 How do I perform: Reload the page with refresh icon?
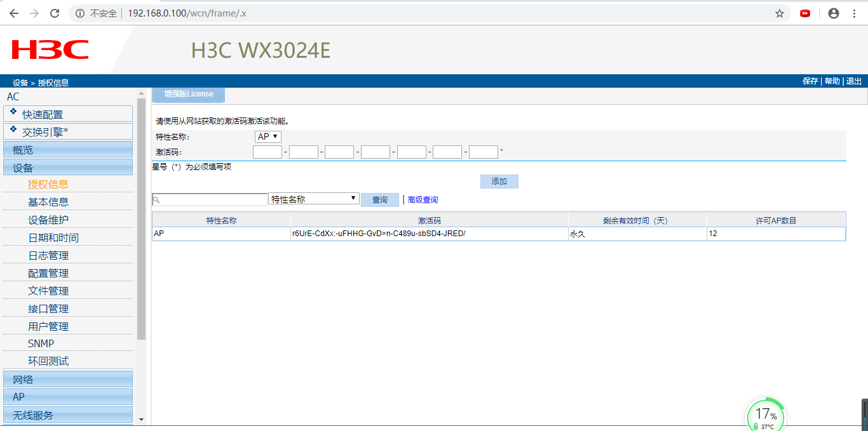click(55, 13)
